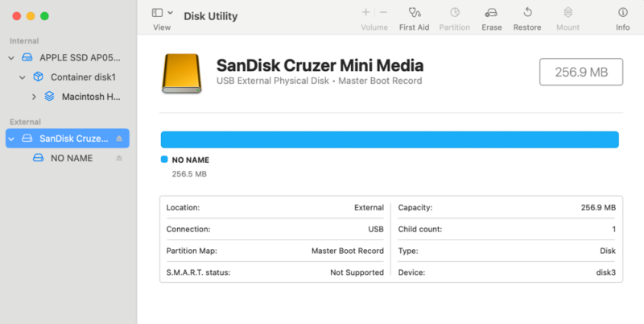644x324 pixels.
Task: Select the SanDisk Cruzer sidebar row
Action: tap(68, 138)
